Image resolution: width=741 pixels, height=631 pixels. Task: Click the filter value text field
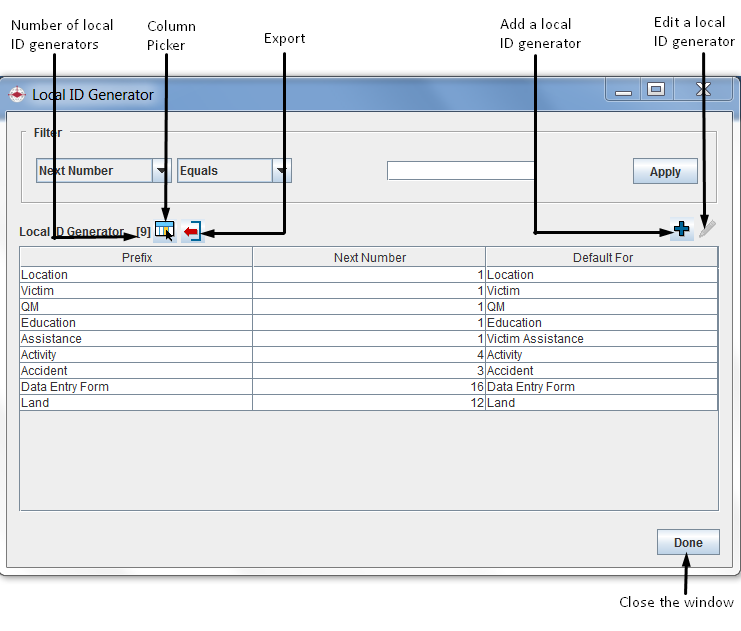pos(461,171)
